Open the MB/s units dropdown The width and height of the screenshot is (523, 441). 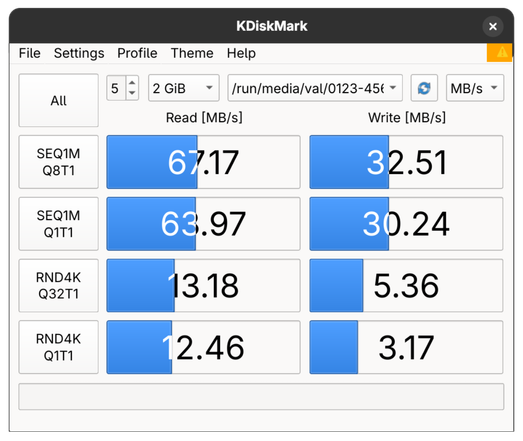pyautogui.click(x=475, y=88)
